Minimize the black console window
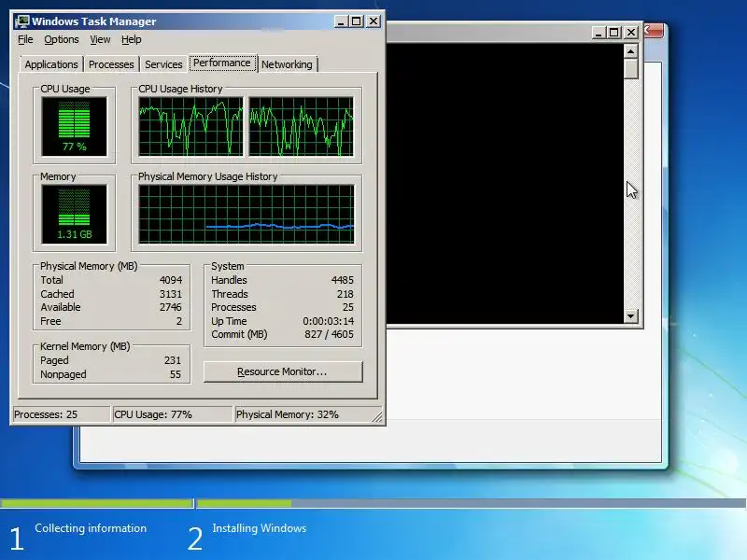 [599, 33]
